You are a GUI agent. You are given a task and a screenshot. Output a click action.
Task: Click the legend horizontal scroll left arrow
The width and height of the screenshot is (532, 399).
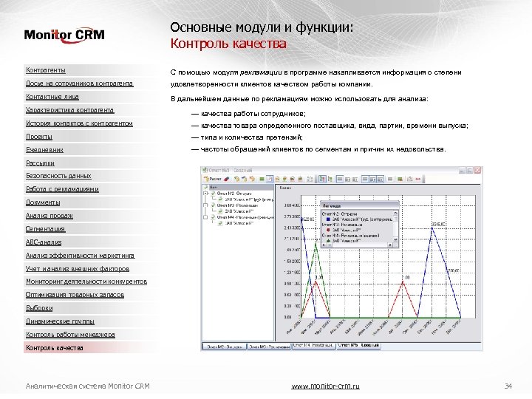click(x=324, y=245)
